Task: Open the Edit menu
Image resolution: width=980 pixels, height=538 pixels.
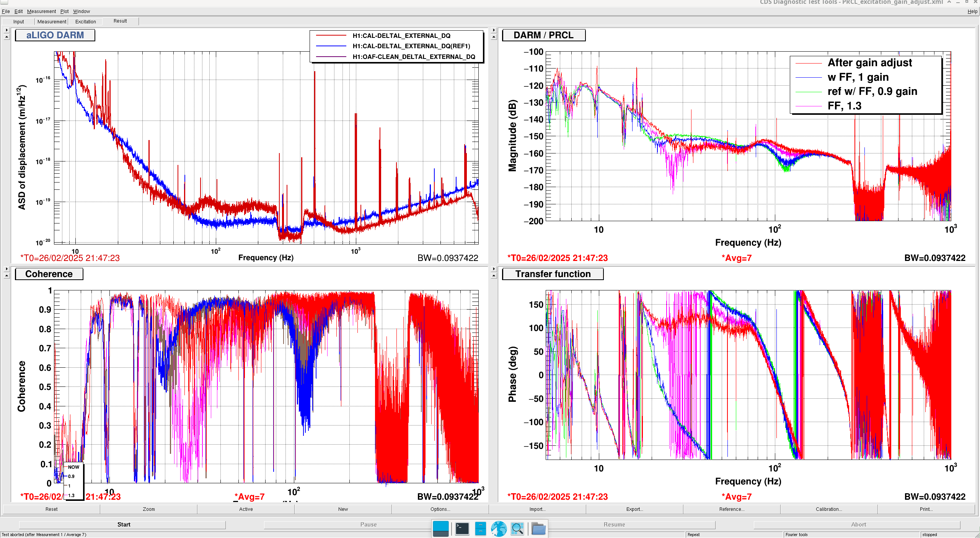Action: [18, 11]
